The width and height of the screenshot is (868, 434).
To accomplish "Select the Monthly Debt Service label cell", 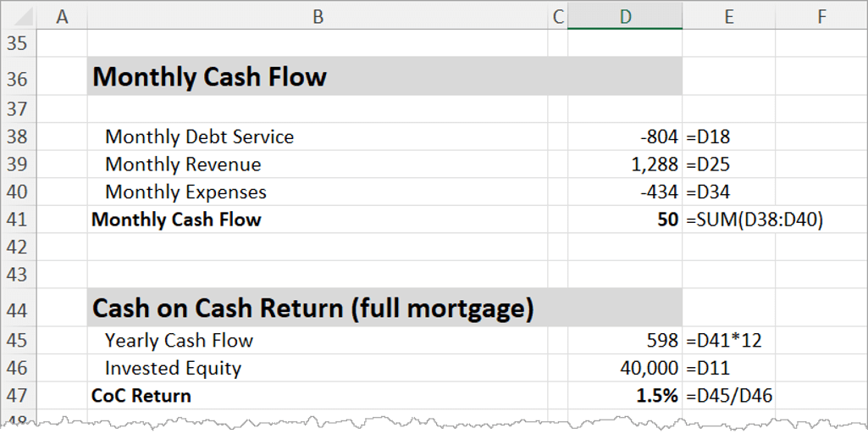I will coord(199,136).
